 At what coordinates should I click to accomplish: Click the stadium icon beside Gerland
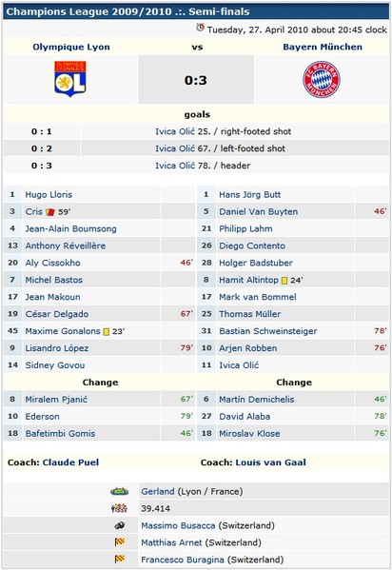point(119,491)
